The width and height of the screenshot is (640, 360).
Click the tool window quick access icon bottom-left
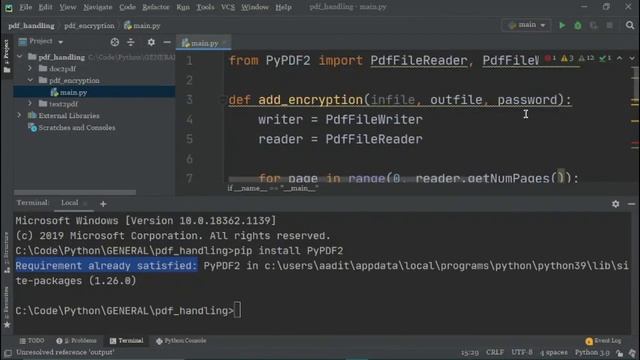(x=7, y=353)
